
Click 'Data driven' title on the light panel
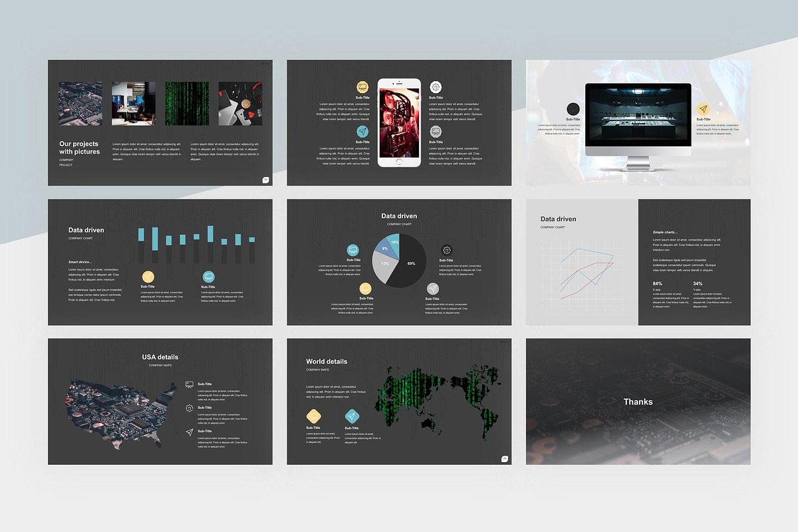point(559,219)
